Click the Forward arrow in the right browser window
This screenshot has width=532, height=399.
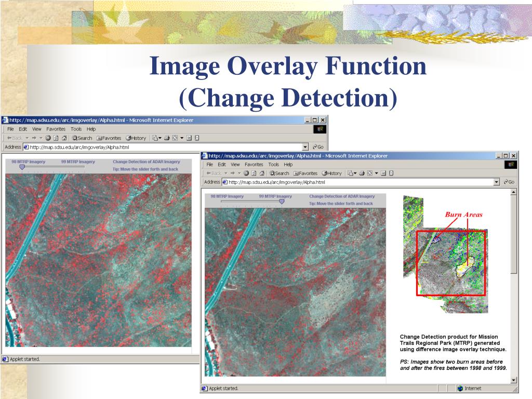tap(233, 174)
